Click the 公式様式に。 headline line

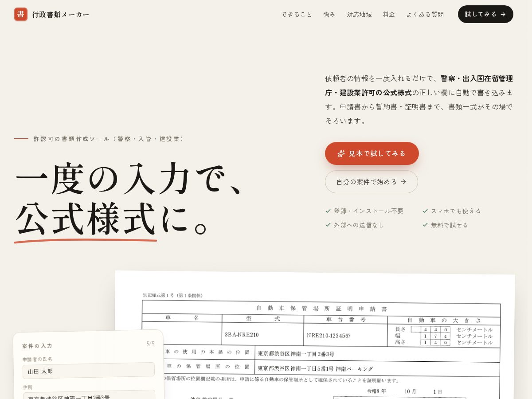(110, 219)
